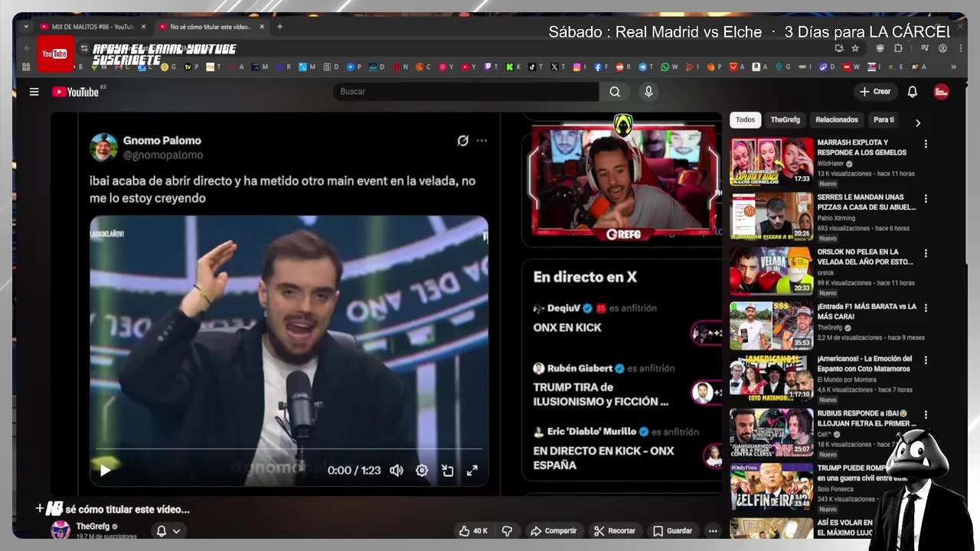980x551 pixels.
Task: Open the more actions ellipsis beside Guardar
Action: point(713,531)
